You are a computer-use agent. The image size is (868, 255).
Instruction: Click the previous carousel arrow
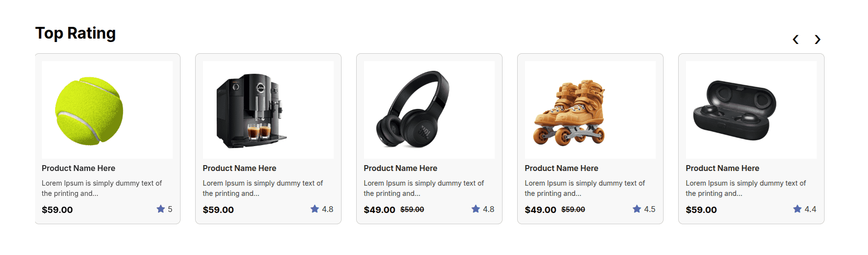pyautogui.click(x=795, y=40)
